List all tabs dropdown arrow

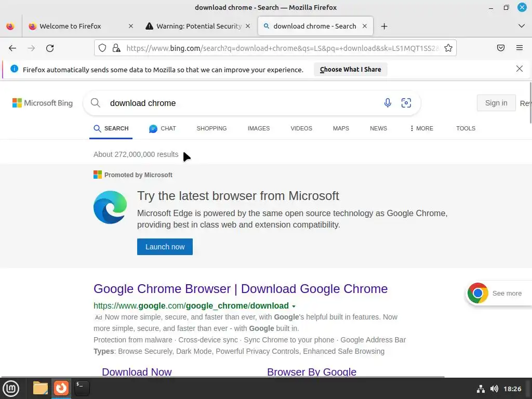(x=522, y=26)
